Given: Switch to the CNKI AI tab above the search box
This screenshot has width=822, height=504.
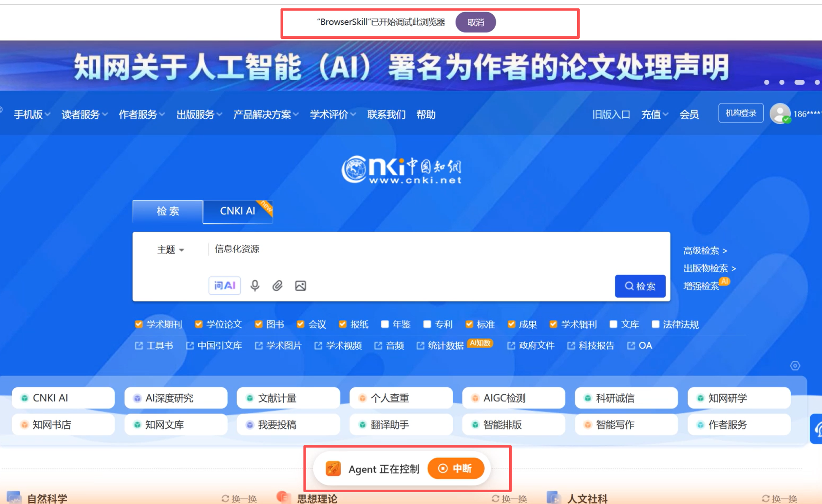Looking at the screenshot, I should [x=238, y=211].
